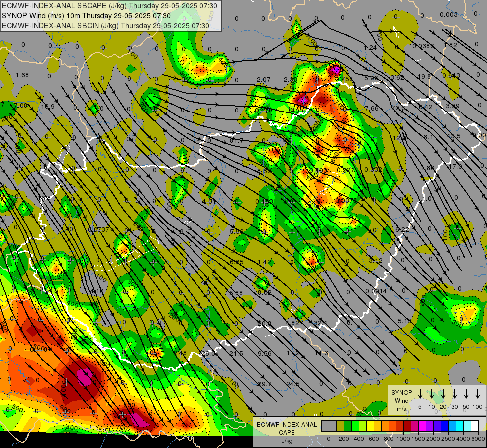
Task: Click the map value '32.4'
Action: point(320,323)
